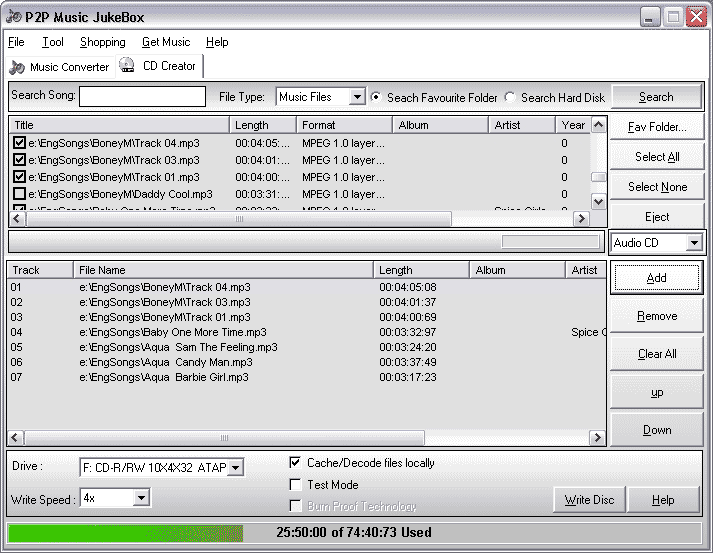This screenshot has width=713, height=553.
Task: Open the Write Speed dropdown
Action: (x=141, y=498)
